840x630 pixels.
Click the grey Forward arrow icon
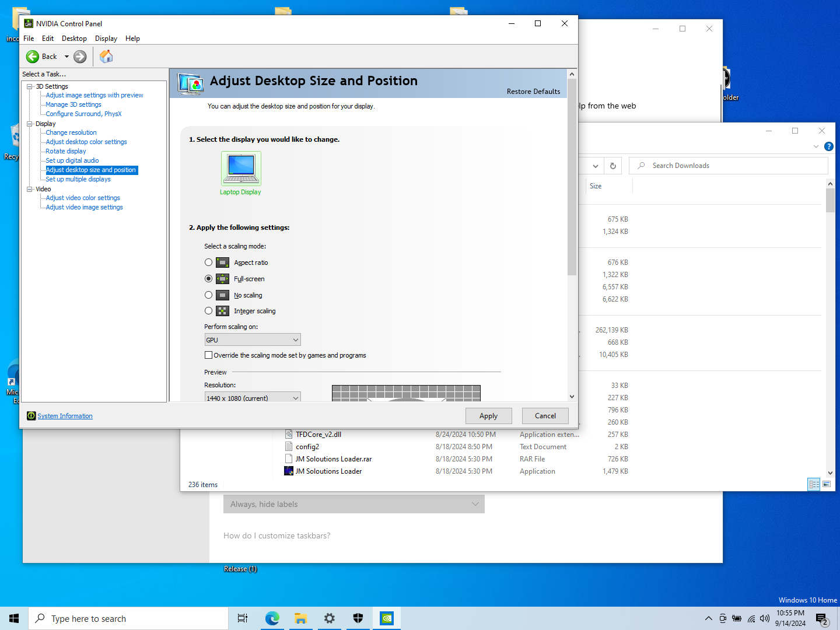[x=80, y=57]
